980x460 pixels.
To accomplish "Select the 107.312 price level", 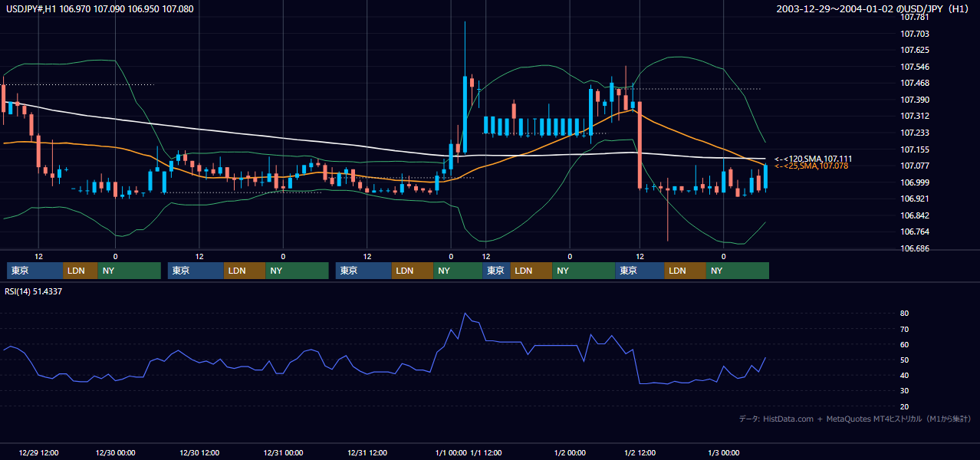I will point(915,116).
